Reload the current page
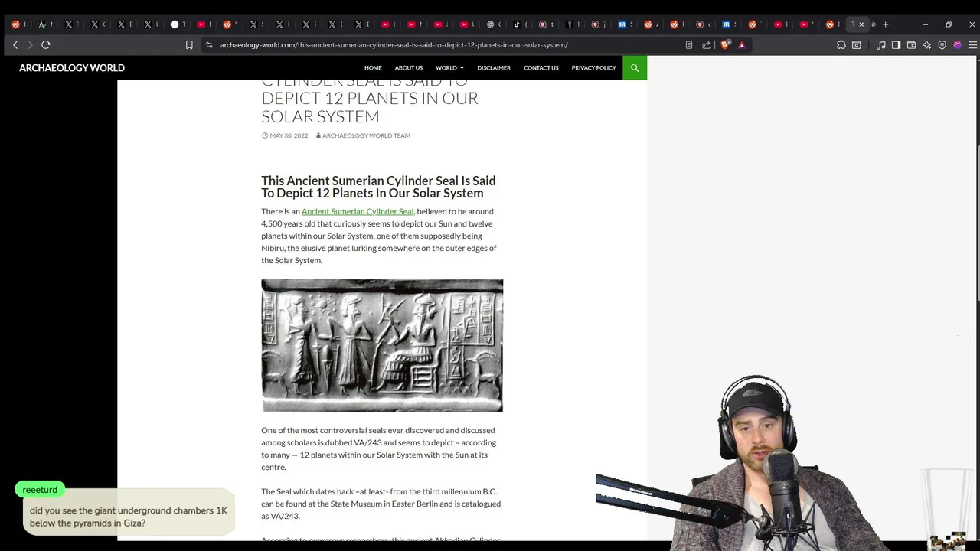The width and height of the screenshot is (980, 551). [x=46, y=45]
